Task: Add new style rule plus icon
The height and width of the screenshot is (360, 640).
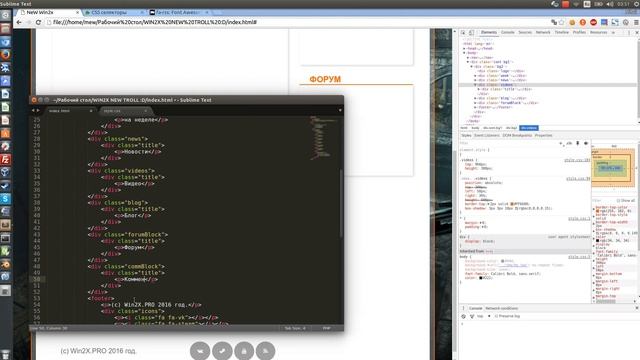Action: (561, 143)
